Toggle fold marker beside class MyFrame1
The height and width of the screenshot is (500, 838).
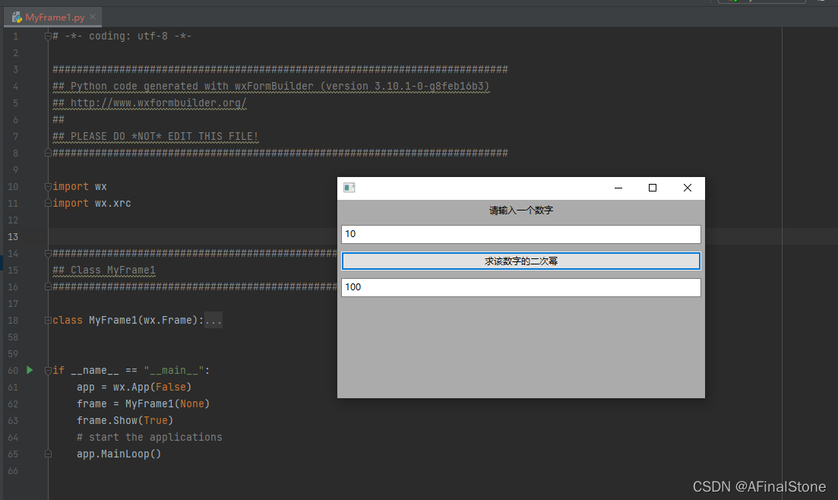pos(48,321)
